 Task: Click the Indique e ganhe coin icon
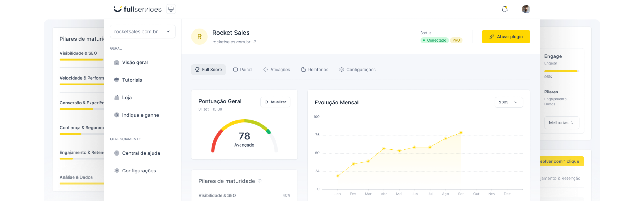pyautogui.click(x=117, y=115)
